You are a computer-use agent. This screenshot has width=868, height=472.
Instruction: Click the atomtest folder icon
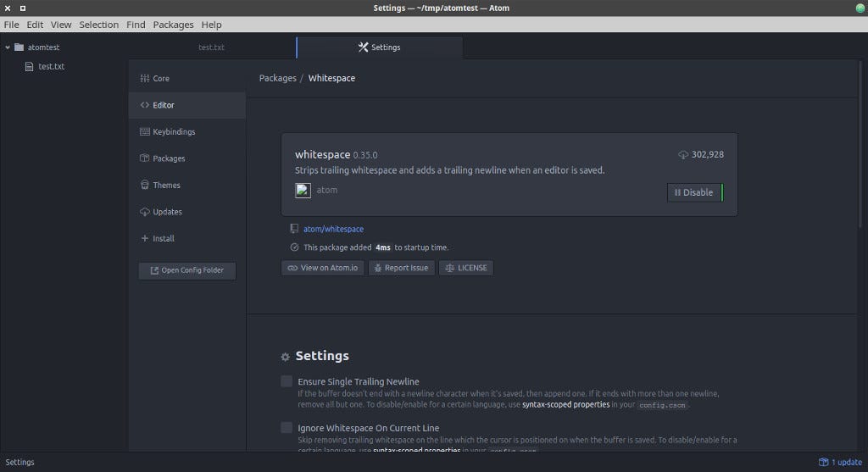pyautogui.click(x=19, y=47)
